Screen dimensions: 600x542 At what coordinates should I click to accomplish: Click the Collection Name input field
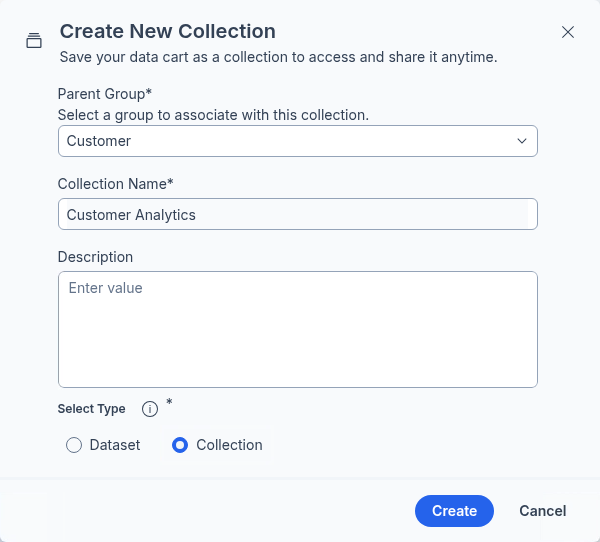297,214
